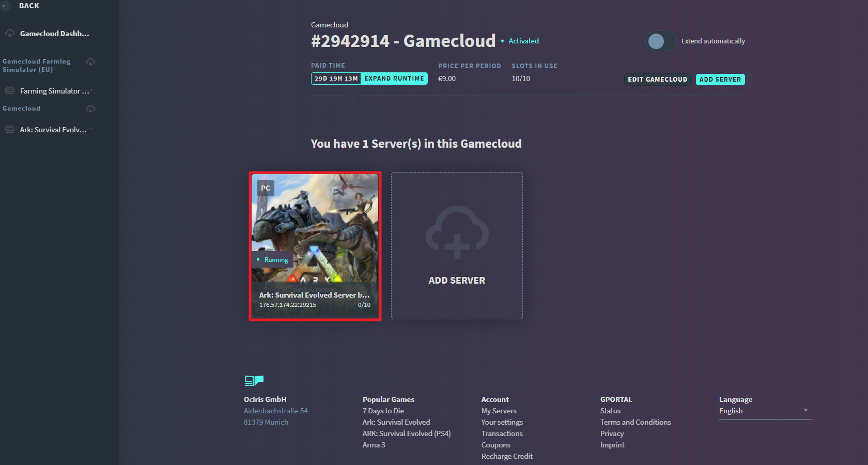Screen dimensions: 868x465
Task: Click the cloud icon next to the Gamecloud label
Action: click(90, 109)
